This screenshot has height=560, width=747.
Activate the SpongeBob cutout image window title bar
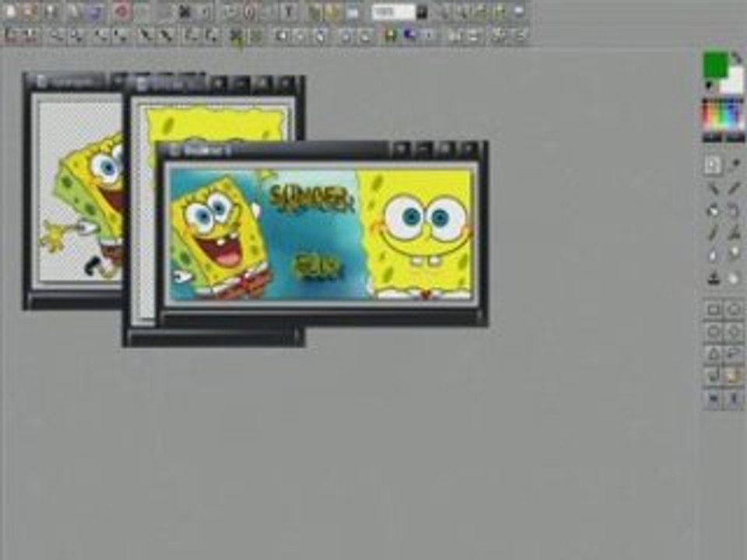pyautogui.click(x=74, y=82)
